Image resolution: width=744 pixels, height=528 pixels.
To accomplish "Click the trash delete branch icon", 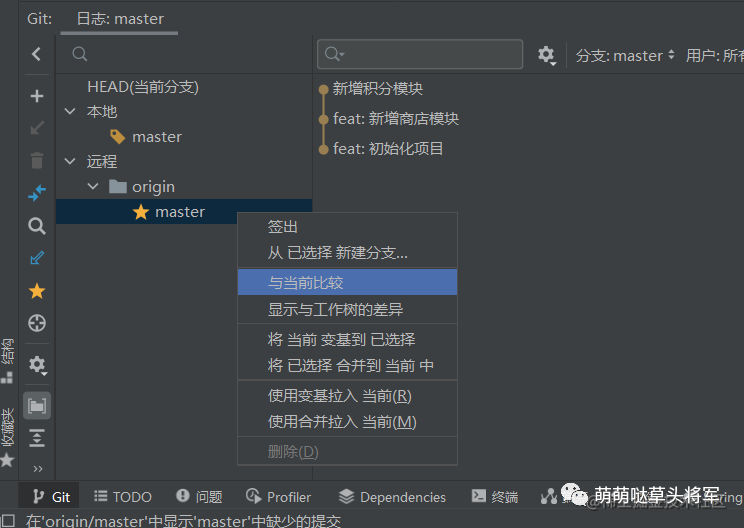I will 37,160.
